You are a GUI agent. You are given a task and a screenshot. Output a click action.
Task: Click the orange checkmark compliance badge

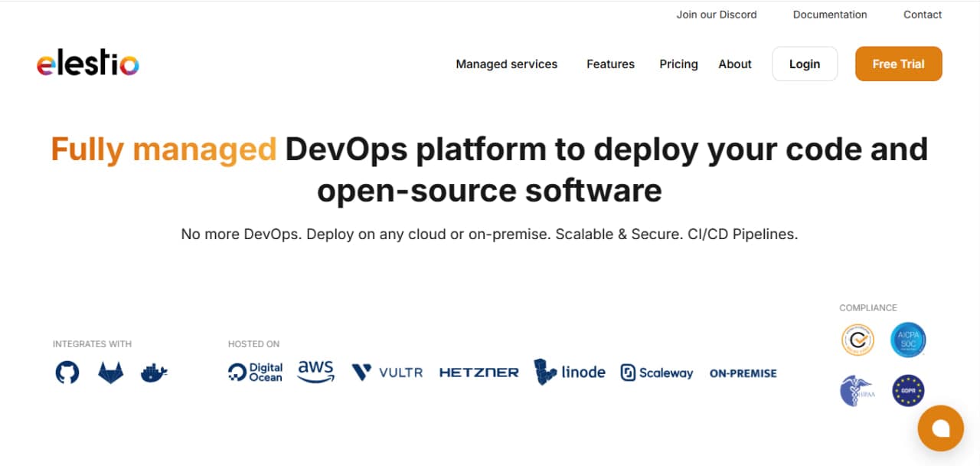click(x=857, y=340)
